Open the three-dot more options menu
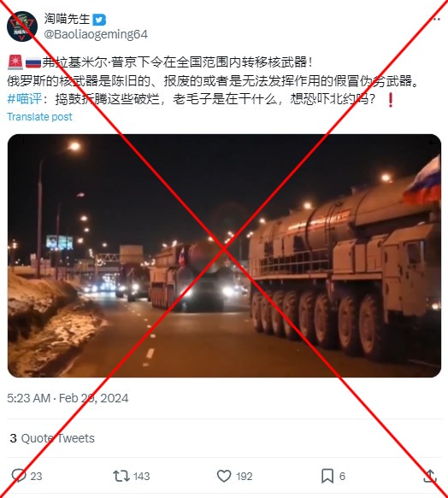This screenshot has width=448, height=498. click(436, 19)
